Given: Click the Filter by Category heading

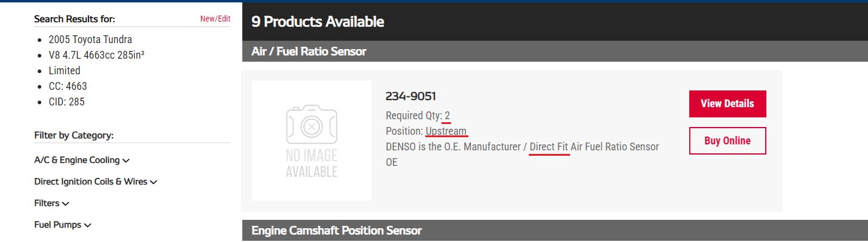Looking at the screenshot, I should 74,135.
